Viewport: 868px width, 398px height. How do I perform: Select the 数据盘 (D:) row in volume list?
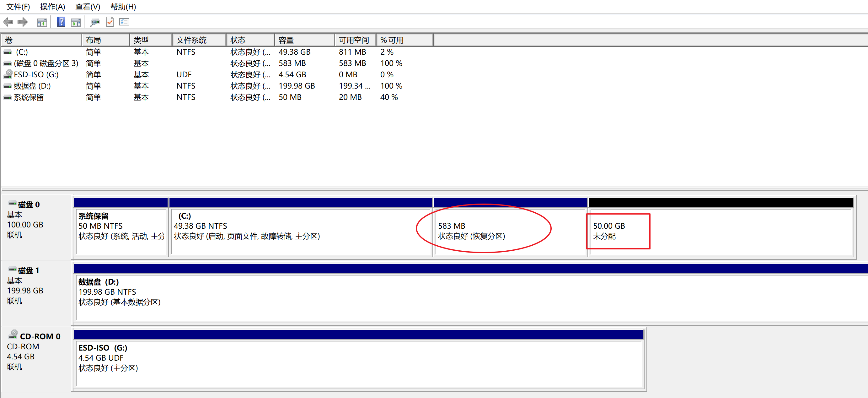click(x=32, y=86)
